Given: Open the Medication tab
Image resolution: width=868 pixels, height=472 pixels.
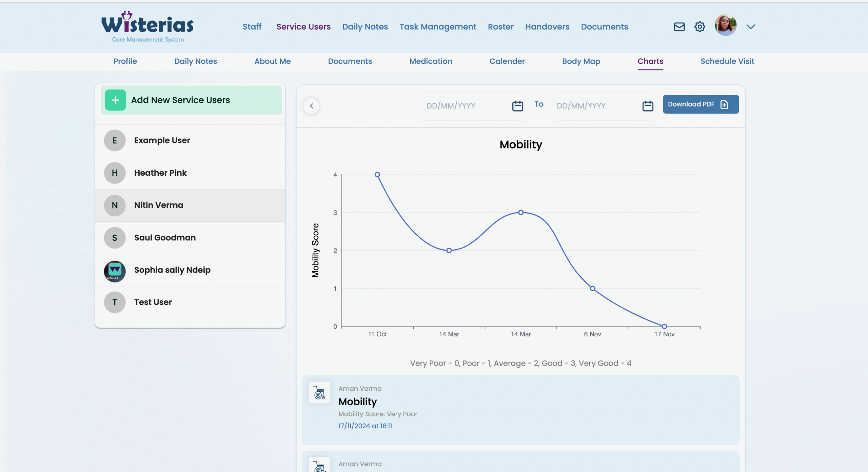Looking at the screenshot, I should click(430, 61).
